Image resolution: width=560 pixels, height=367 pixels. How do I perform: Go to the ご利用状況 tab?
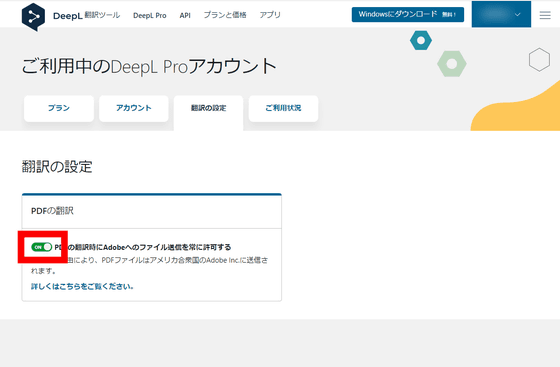pos(283,108)
